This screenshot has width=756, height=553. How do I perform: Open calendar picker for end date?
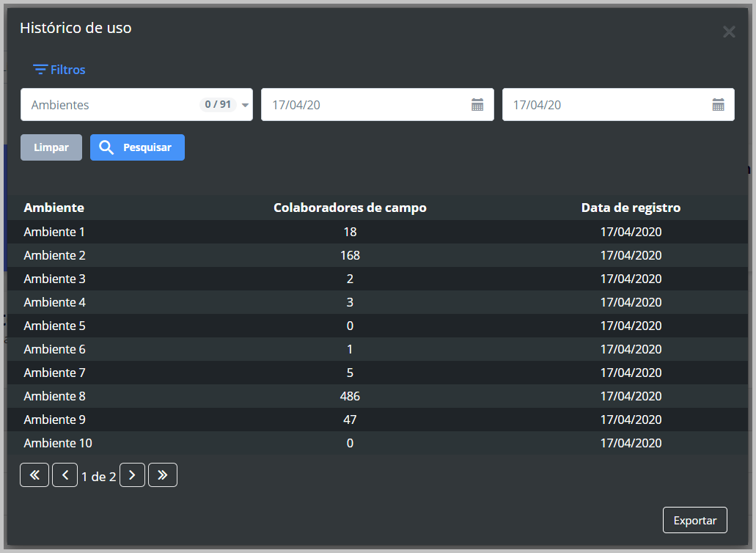(718, 105)
